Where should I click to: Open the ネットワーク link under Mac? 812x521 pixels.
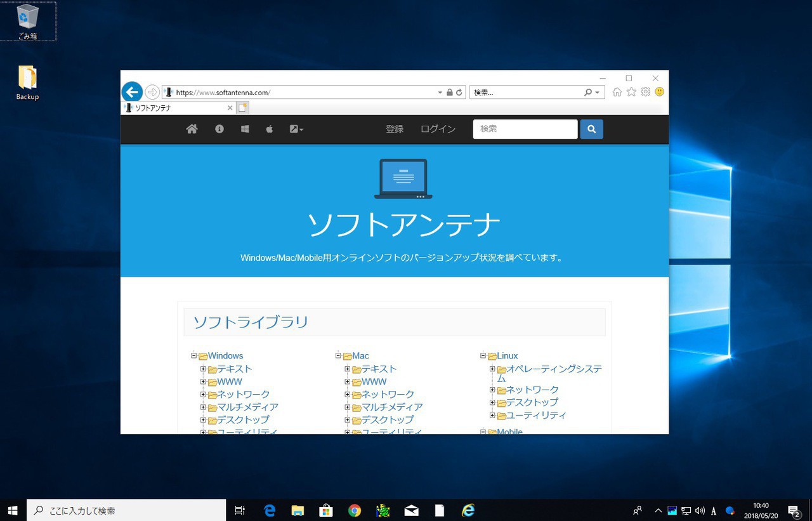click(388, 395)
